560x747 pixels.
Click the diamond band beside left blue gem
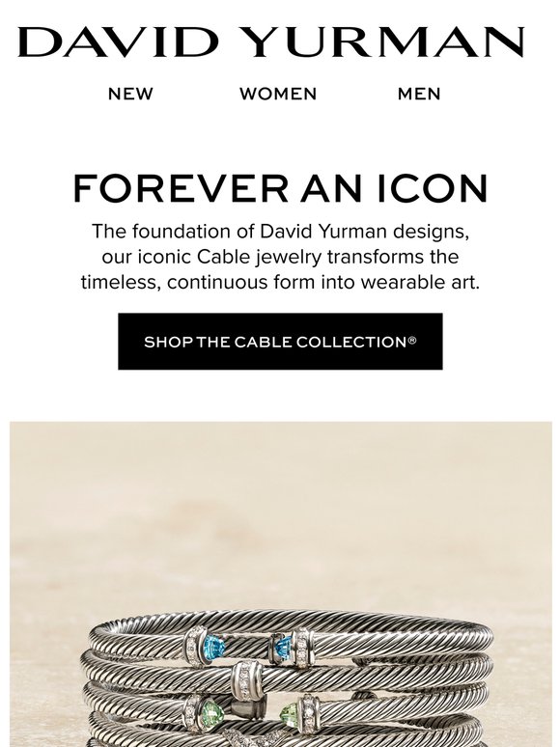click(x=194, y=646)
